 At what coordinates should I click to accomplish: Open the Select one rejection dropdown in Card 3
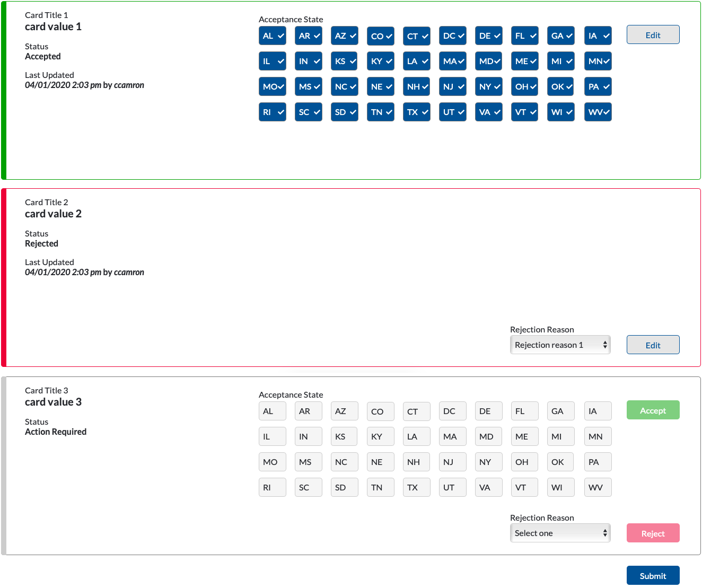point(560,533)
